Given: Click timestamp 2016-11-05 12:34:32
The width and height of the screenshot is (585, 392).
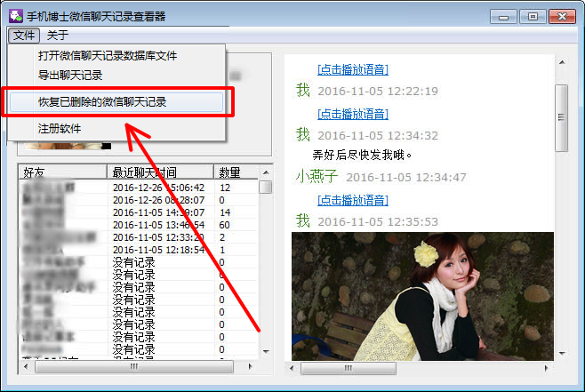Looking at the screenshot, I should point(378,135).
